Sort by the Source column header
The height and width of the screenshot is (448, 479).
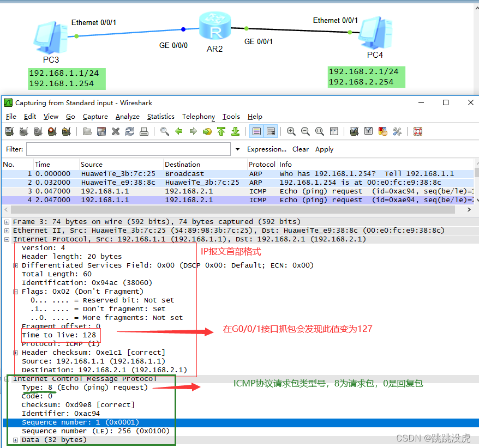point(121,165)
